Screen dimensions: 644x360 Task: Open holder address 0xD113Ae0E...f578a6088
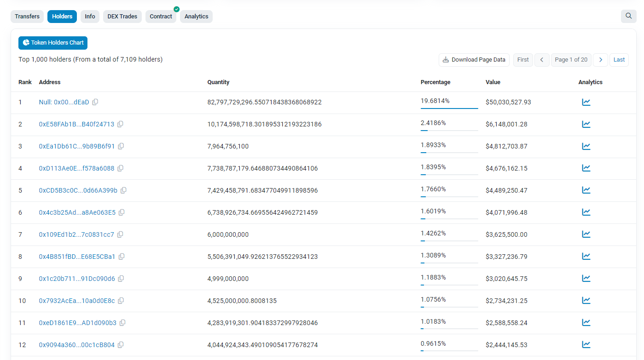tap(76, 168)
